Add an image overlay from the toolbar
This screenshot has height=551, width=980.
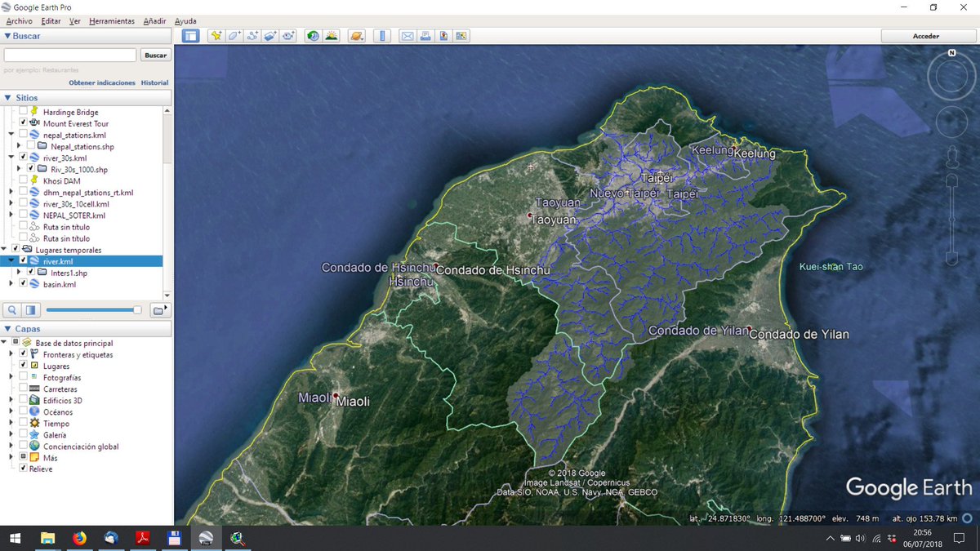270,36
